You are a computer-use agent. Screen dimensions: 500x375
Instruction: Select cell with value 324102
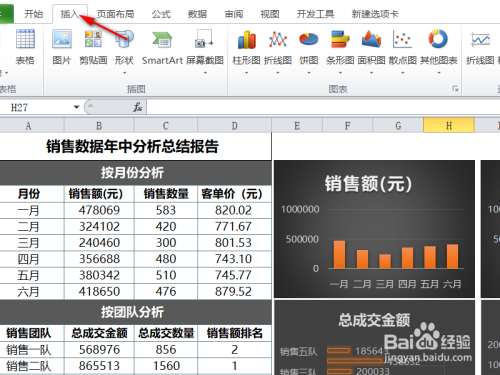(x=99, y=227)
